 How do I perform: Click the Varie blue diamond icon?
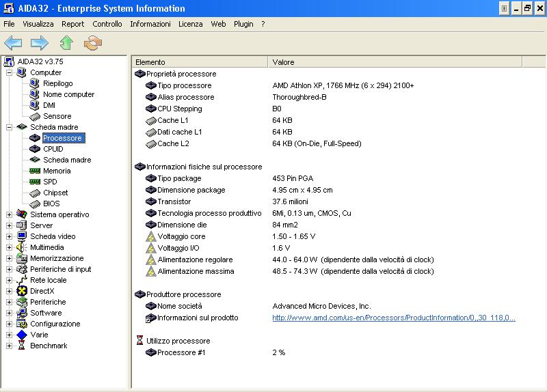tap(22, 335)
